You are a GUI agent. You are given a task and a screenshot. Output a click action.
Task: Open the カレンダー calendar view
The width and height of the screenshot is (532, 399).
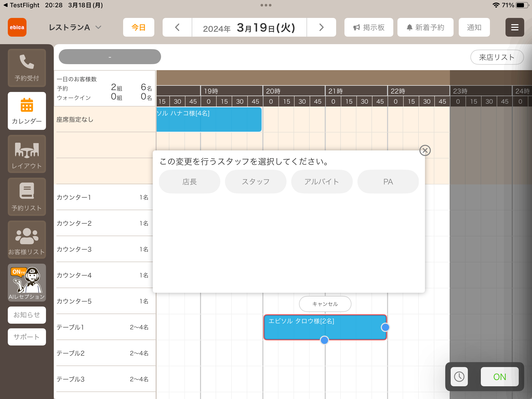(x=27, y=111)
